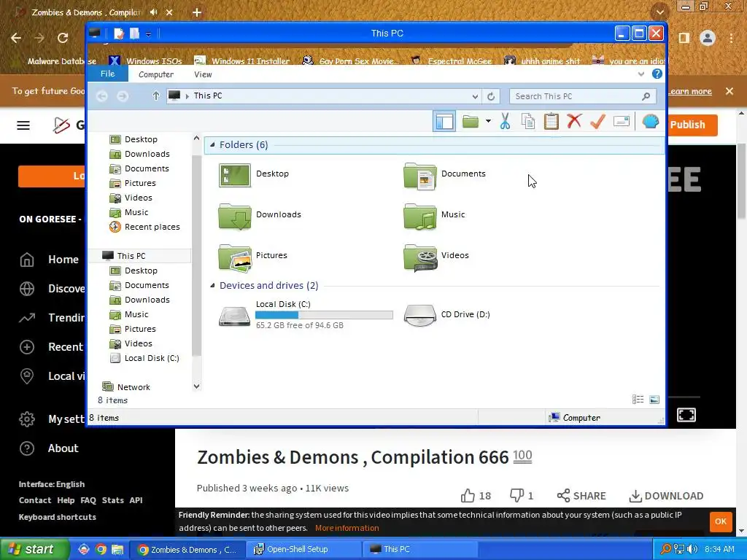Click the Paste clipboard icon
This screenshot has height=560, width=747.
551,122
